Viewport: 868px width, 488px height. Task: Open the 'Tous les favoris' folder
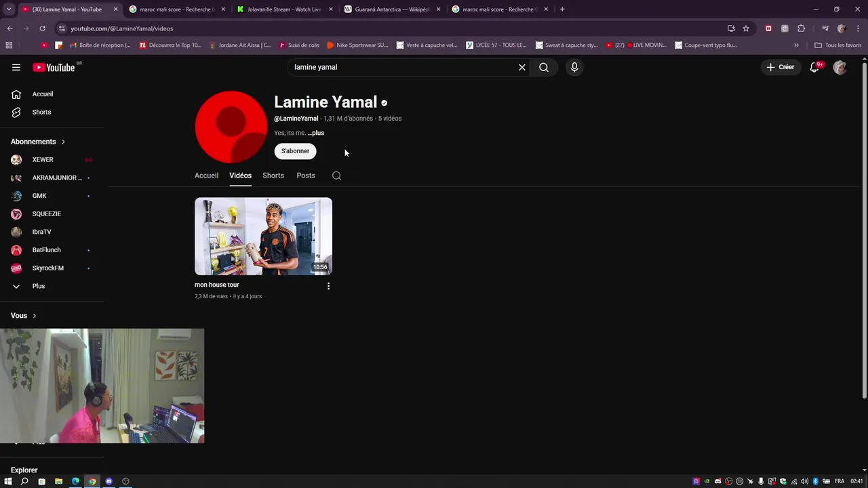tap(837, 45)
